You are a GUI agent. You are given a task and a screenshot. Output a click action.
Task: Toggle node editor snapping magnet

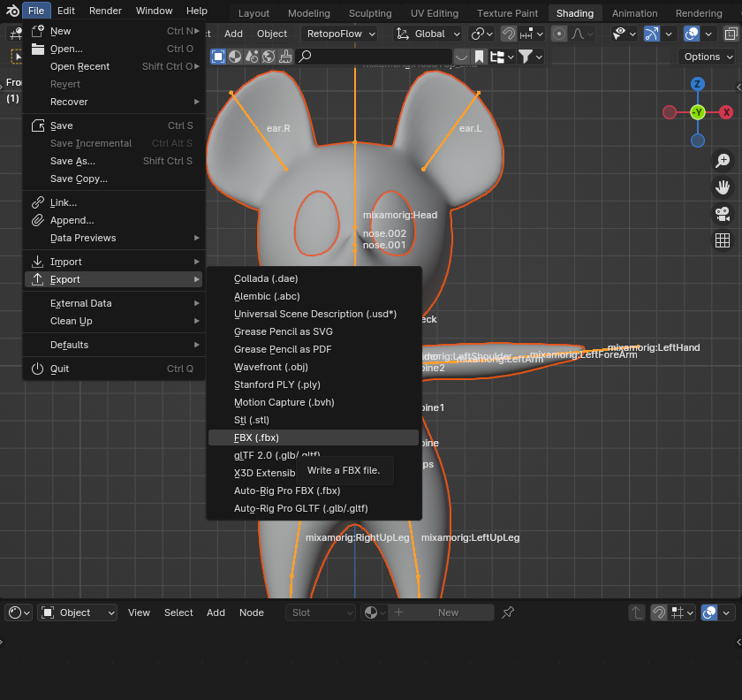658,612
